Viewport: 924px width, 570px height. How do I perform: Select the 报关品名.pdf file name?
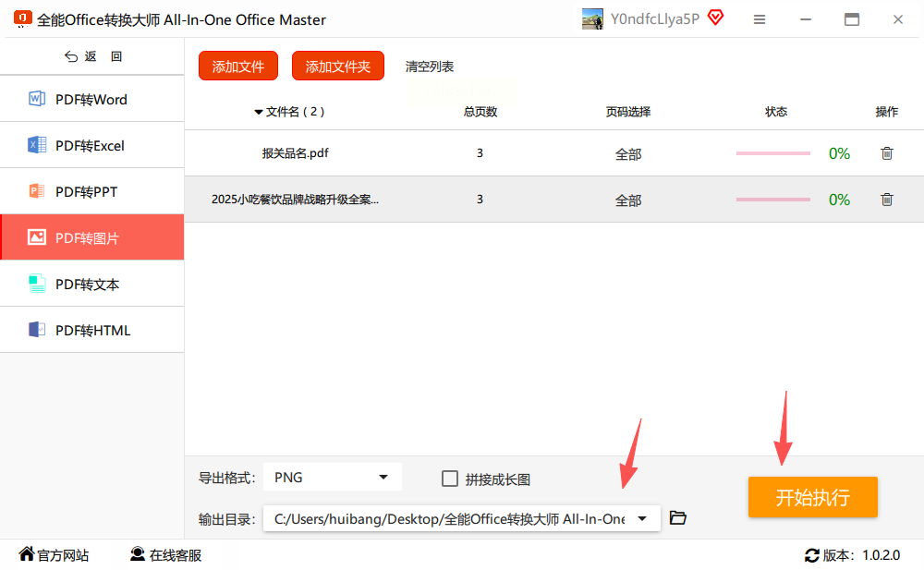coord(296,153)
